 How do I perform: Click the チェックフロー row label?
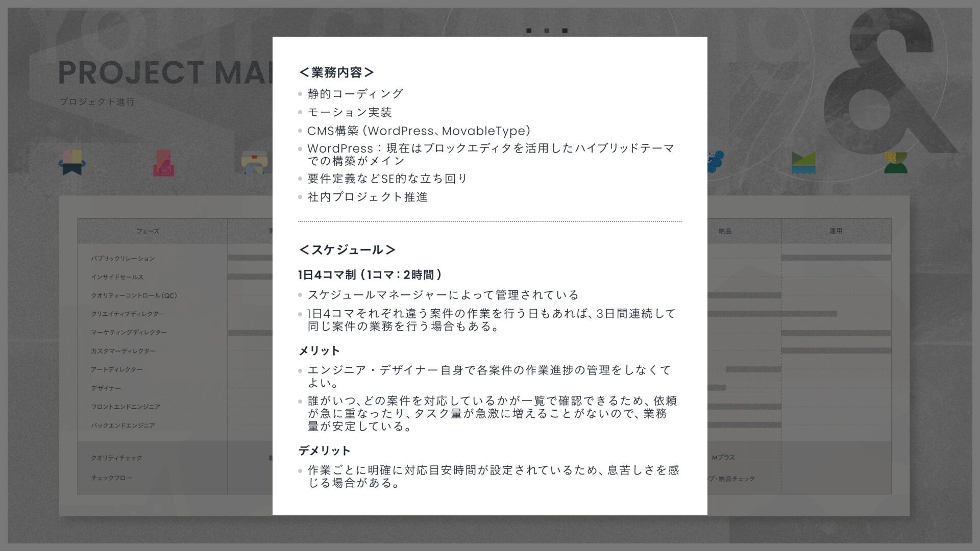tap(111, 478)
